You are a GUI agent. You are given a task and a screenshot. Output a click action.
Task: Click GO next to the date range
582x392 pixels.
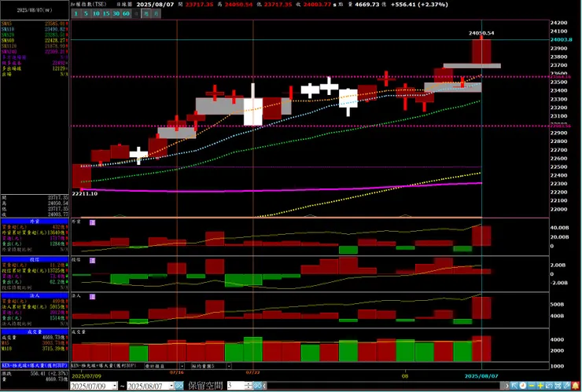[179, 386]
